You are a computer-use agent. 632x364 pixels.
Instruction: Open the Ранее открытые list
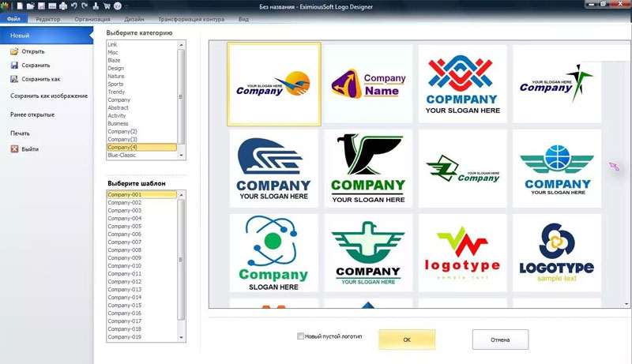[x=32, y=114]
